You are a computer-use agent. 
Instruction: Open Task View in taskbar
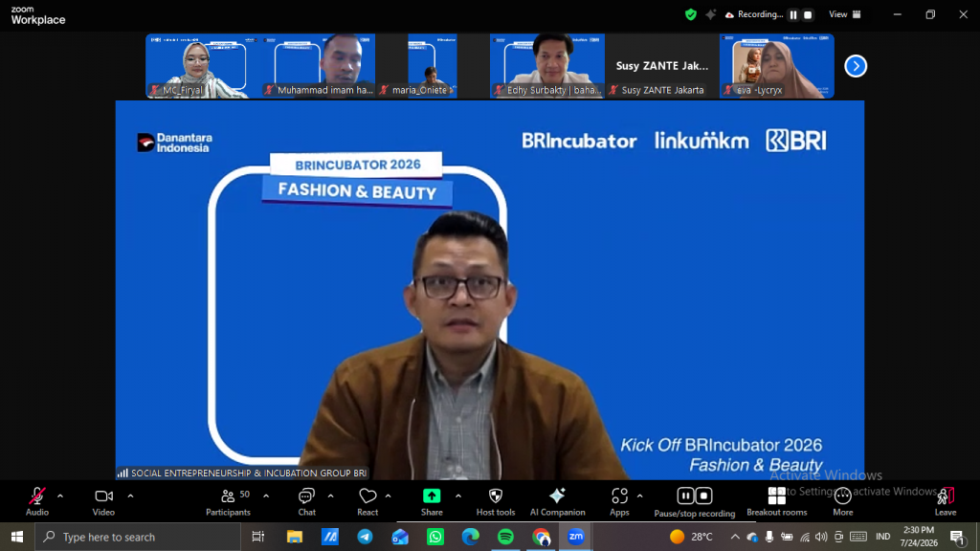pyautogui.click(x=258, y=537)
